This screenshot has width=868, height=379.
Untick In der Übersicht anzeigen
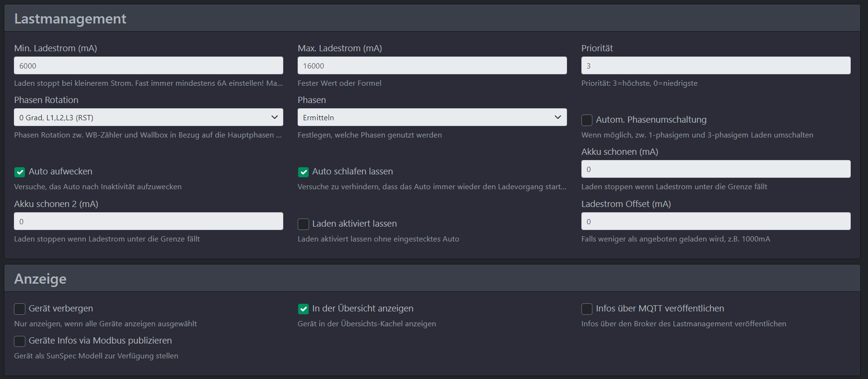coord(303,309)
